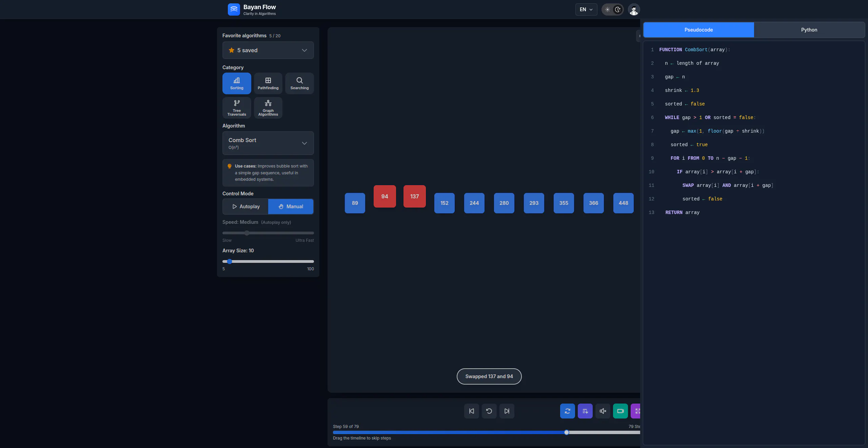Image resolution: width=868 pixels, height=448 pixels.
Task: Switch to light theme sun icon
Action: (607, 9)
